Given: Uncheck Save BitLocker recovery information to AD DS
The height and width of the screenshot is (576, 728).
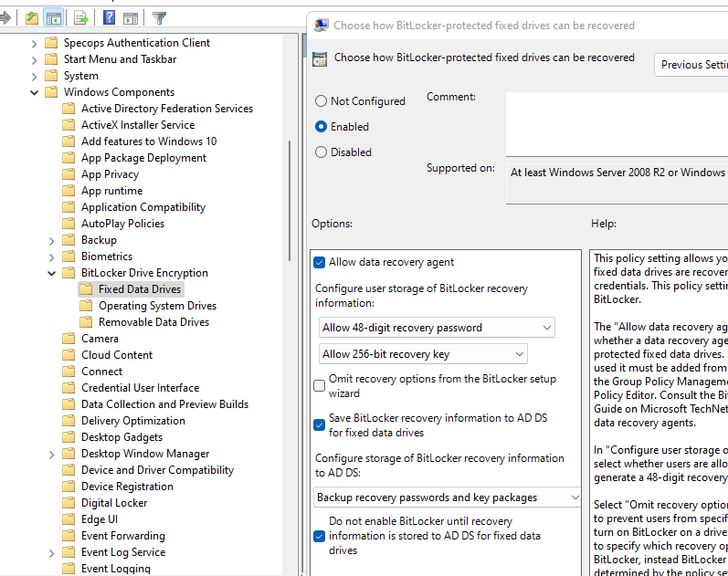Looking at the screenshot, I should tap(320, 424).
